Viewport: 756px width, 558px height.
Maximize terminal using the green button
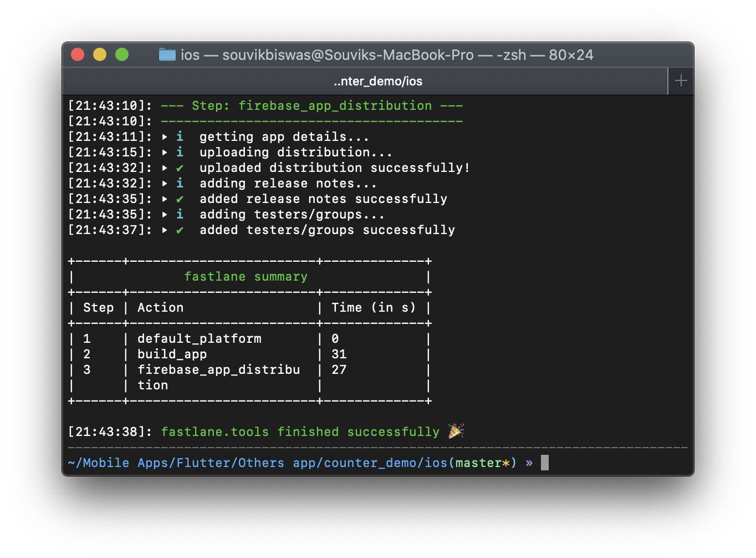[x=122, y=54]
